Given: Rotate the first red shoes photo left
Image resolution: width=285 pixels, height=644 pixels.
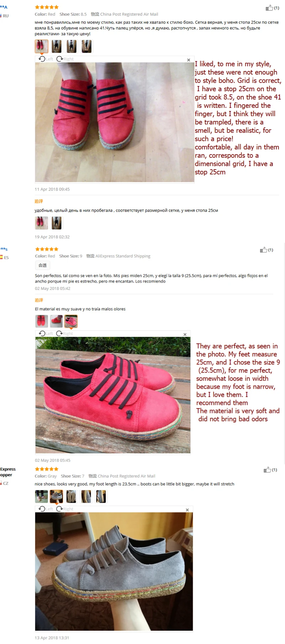Looking at the screenshot, I should pos(46,59).
